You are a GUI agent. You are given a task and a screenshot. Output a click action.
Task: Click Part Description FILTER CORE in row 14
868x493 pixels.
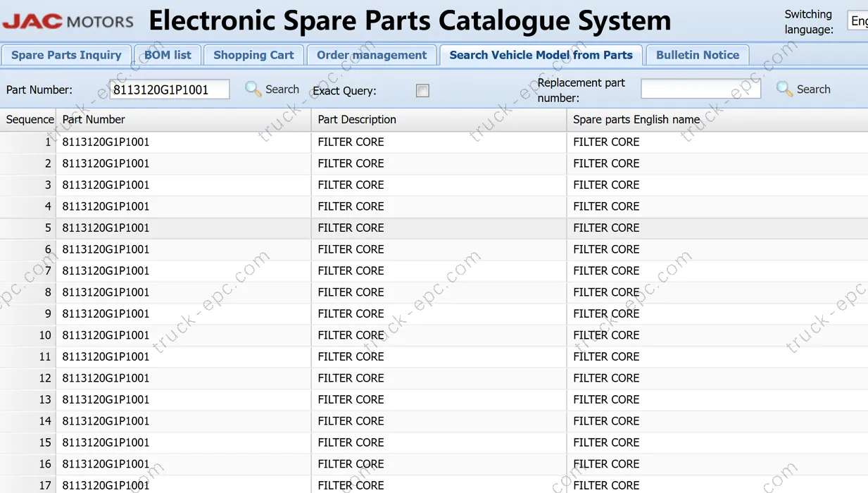(351, 421)
